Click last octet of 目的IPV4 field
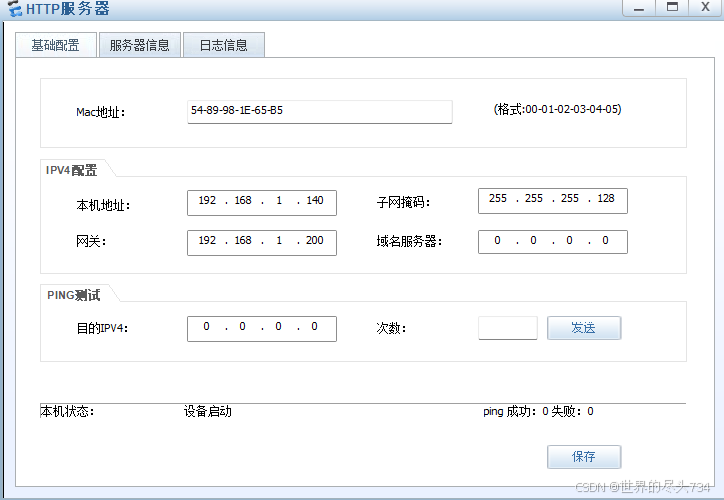This screenshot has height=500, width=724. [x=314, y=326]
